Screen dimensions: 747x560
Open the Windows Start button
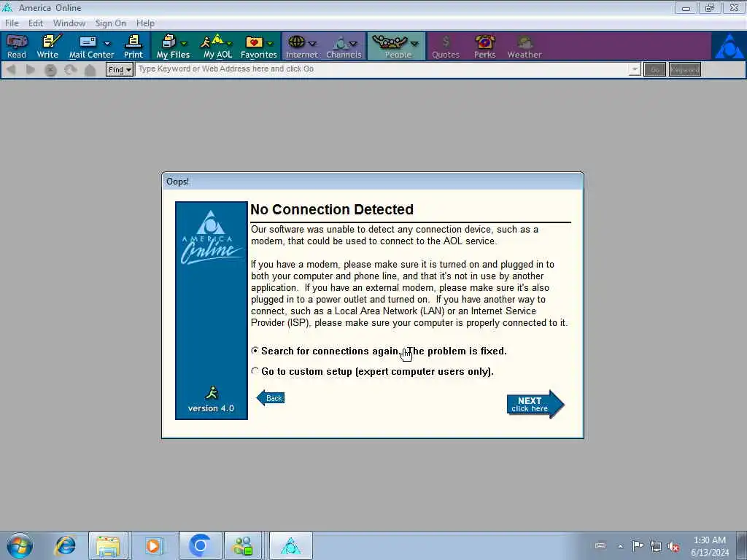(20, 545)
